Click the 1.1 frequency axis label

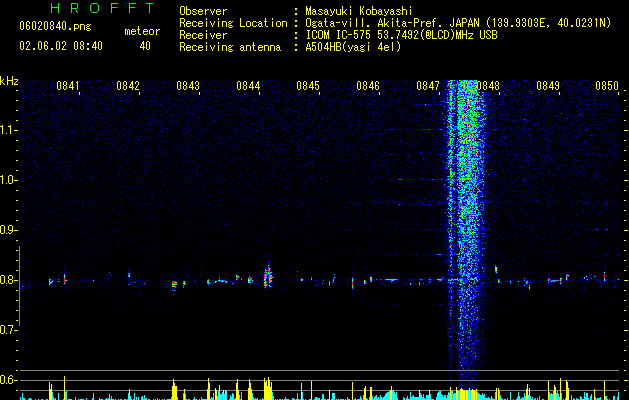[8, 130]
